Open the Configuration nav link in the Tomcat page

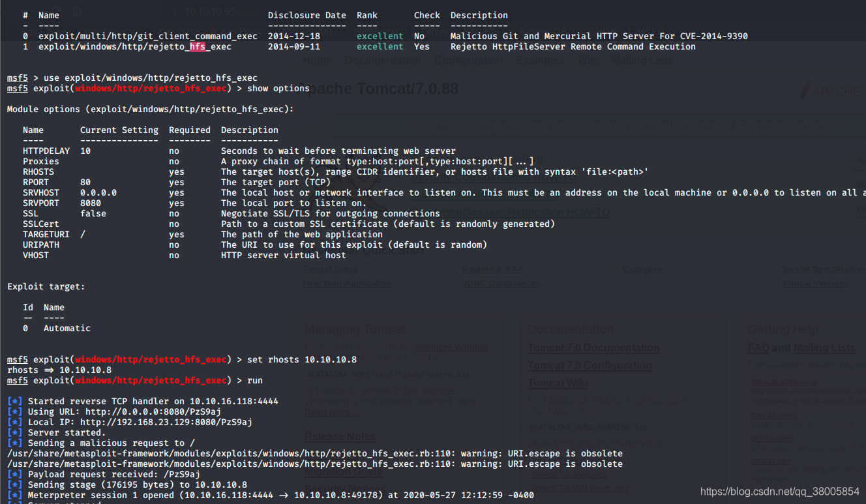(468, 61)
